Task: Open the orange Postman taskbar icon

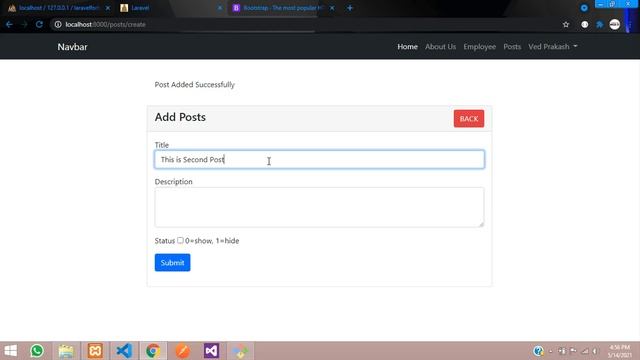Action: [x=182, y=351]
